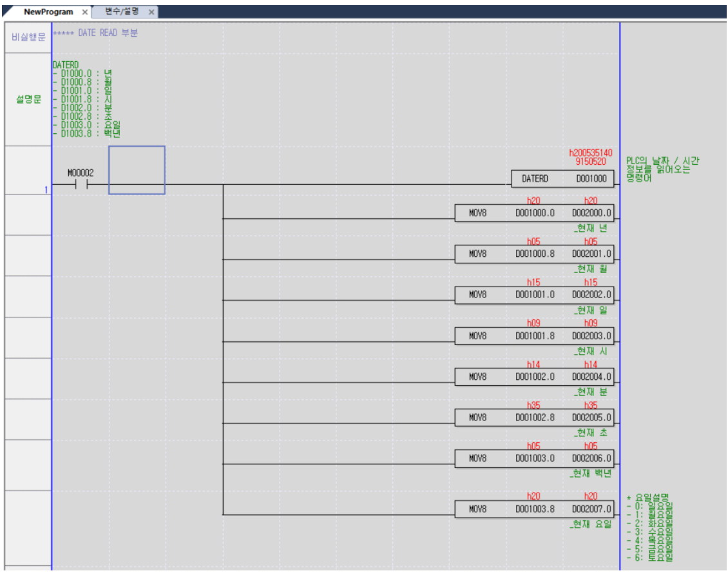Viewport: 728px width, 573px height.
Task: Select the MOV8 block for _현재 분
Action: click(535, 377)
